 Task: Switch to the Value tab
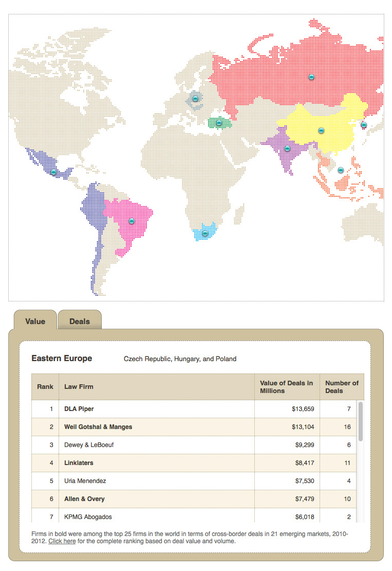pos(35,320)
